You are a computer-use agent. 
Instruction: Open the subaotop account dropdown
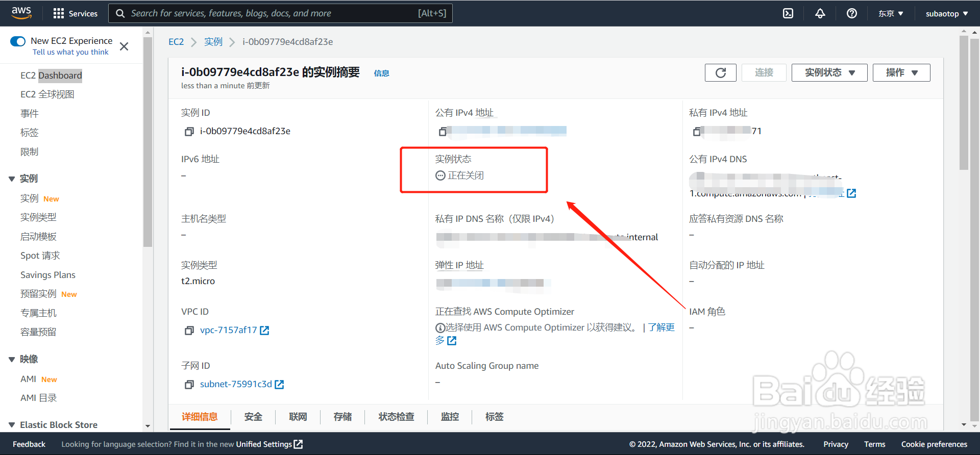point(947,14)
